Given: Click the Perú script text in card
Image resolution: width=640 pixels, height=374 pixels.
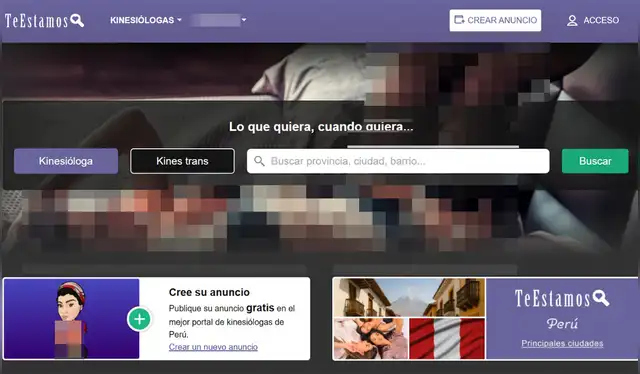Looking at the screenshot, I should coord(562,324).
